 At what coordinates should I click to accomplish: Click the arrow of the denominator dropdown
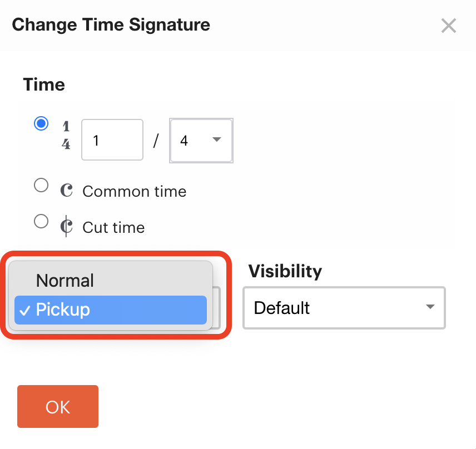pos(217,139)
